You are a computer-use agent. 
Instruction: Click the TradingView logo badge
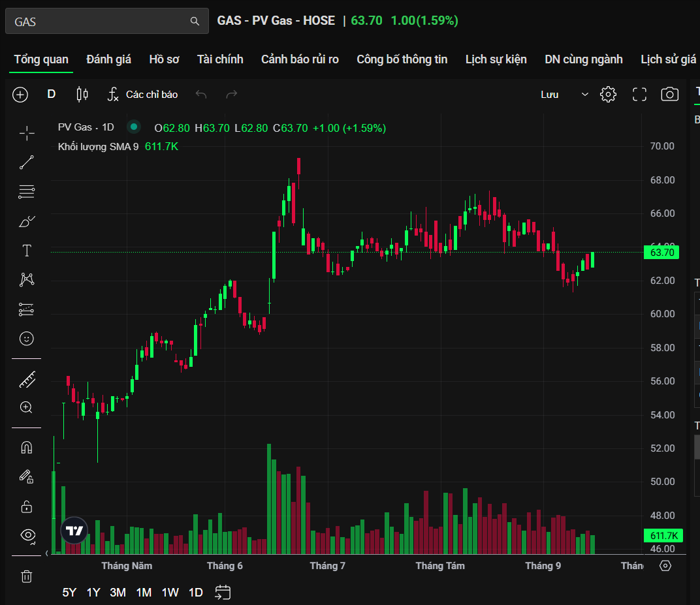pos(74,531)
